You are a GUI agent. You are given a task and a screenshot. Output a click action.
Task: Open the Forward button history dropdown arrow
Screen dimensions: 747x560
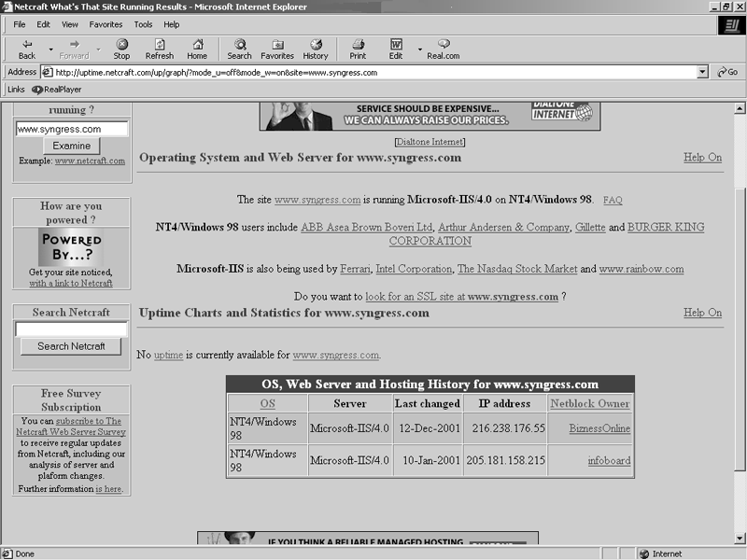pyautogui.click(x=98, y=49)
